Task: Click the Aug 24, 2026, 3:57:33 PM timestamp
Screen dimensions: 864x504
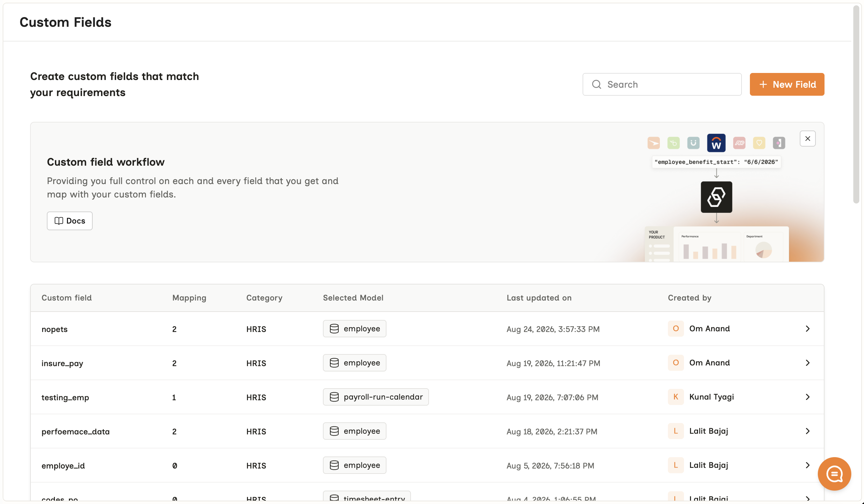Action: click(x=553, y=329)
